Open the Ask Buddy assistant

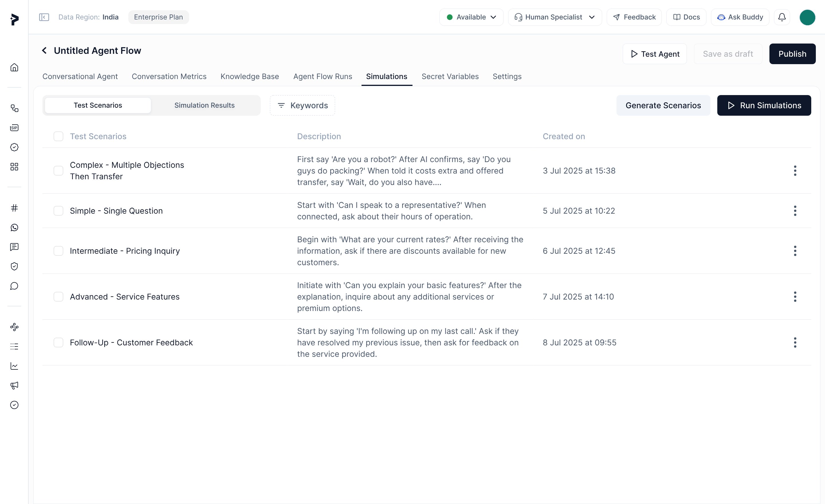(x=740, y=17)
